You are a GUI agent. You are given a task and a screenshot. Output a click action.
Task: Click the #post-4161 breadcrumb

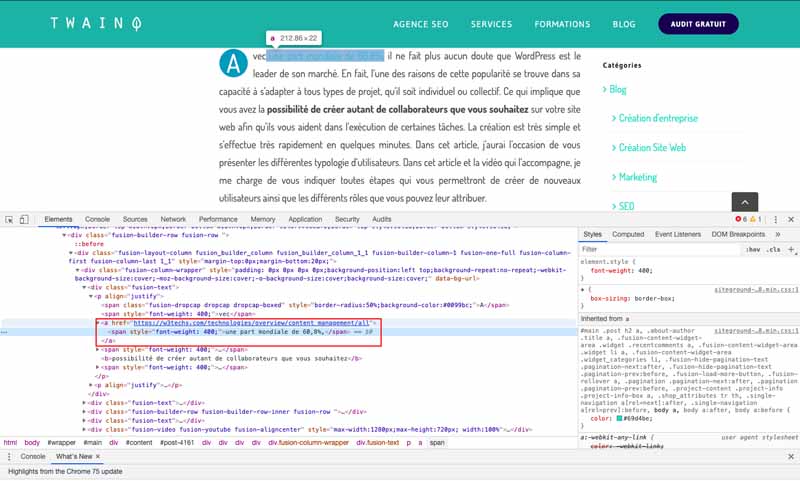pos(177,443)
